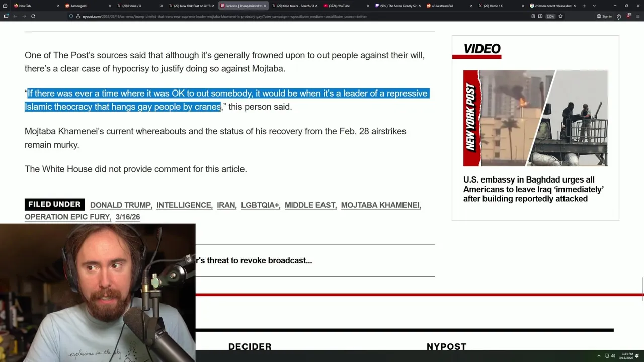Click the page vertical scrollbar thumb

point(642,289)
